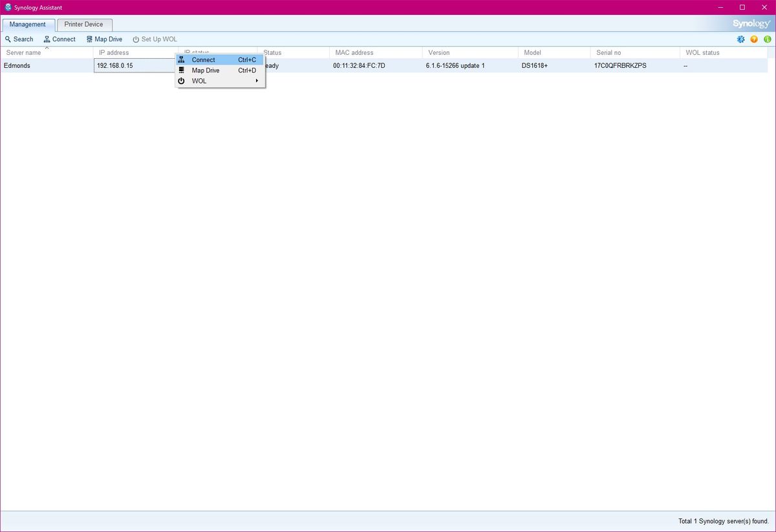Open help via the question mark icon
Viewport: 776px width, 532px height.
click(x=753, y=39)
